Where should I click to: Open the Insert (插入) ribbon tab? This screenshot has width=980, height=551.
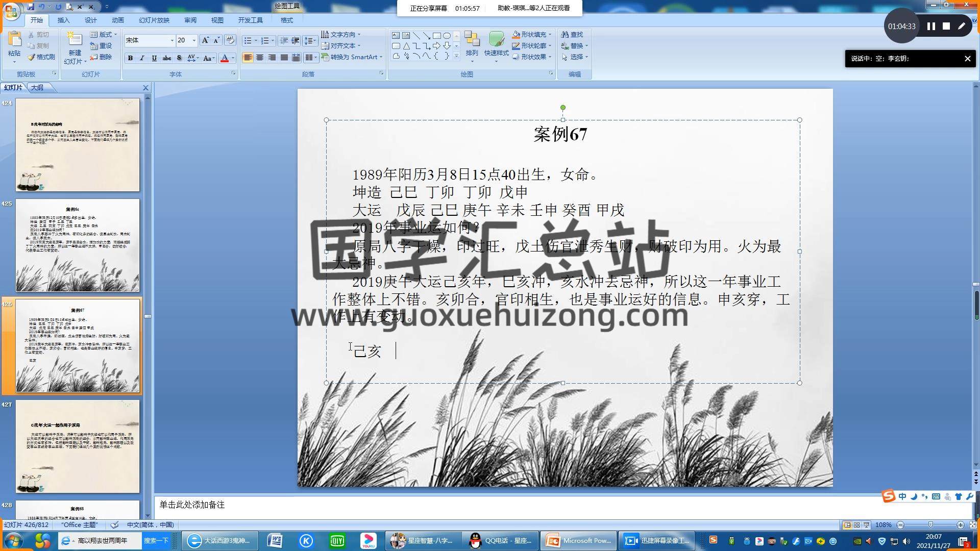point(63,20)
